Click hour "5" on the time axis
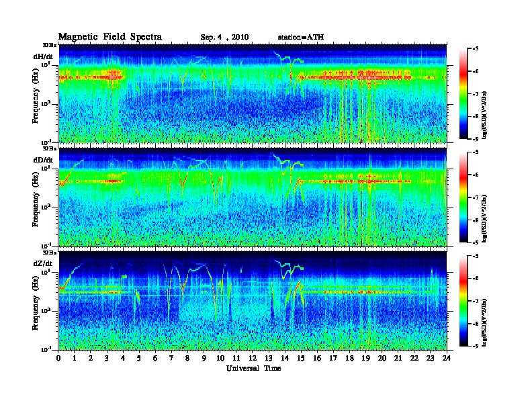 (139, 359)
